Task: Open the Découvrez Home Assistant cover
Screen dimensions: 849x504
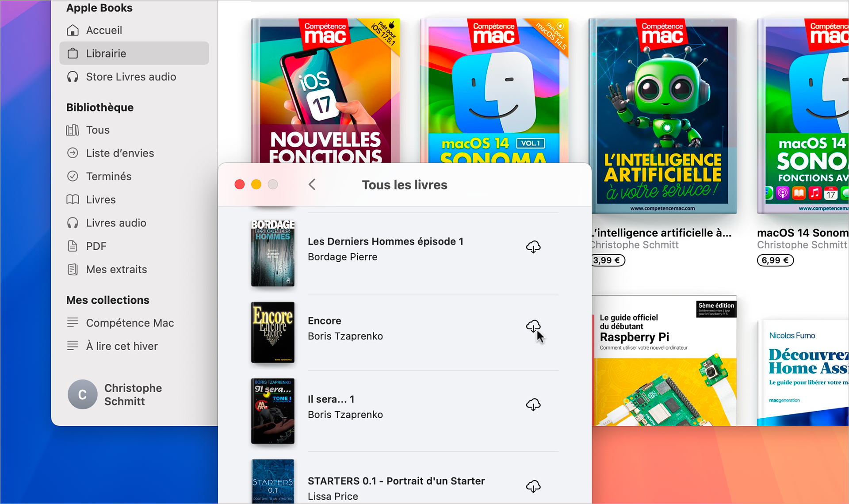Action: pyautogui.click(x=803, y=373)
